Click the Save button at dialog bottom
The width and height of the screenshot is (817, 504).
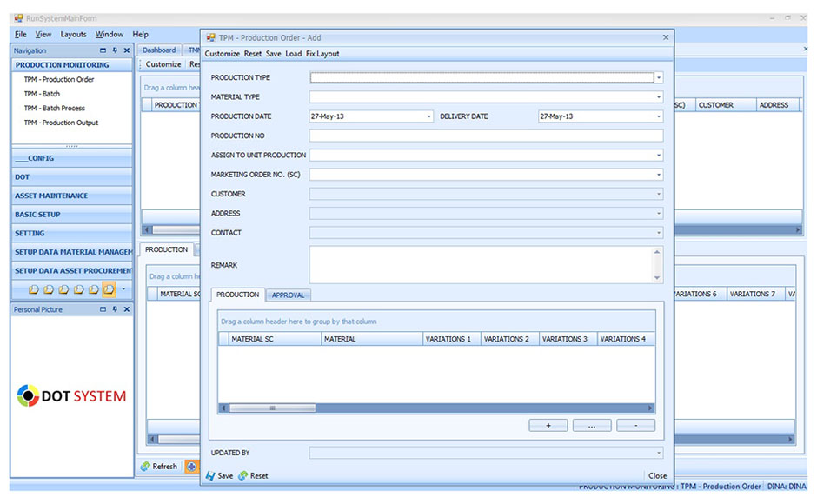click(219, 475)
